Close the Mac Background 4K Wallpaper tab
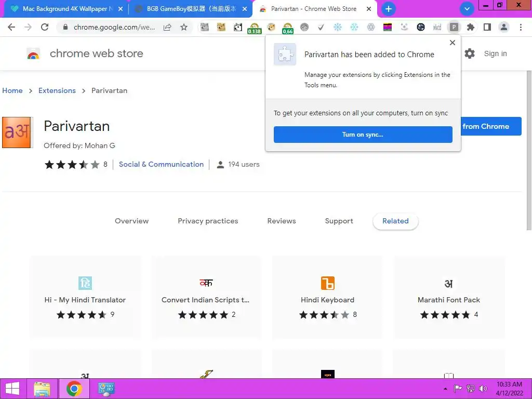 pyautogui.click(x=121, y=9)
